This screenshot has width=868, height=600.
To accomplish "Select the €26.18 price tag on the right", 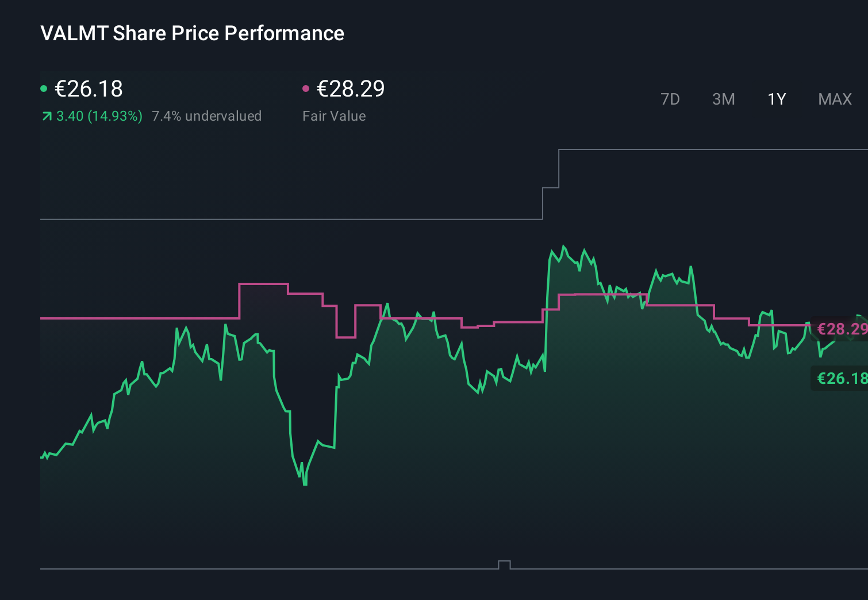I will click(842, 378).
